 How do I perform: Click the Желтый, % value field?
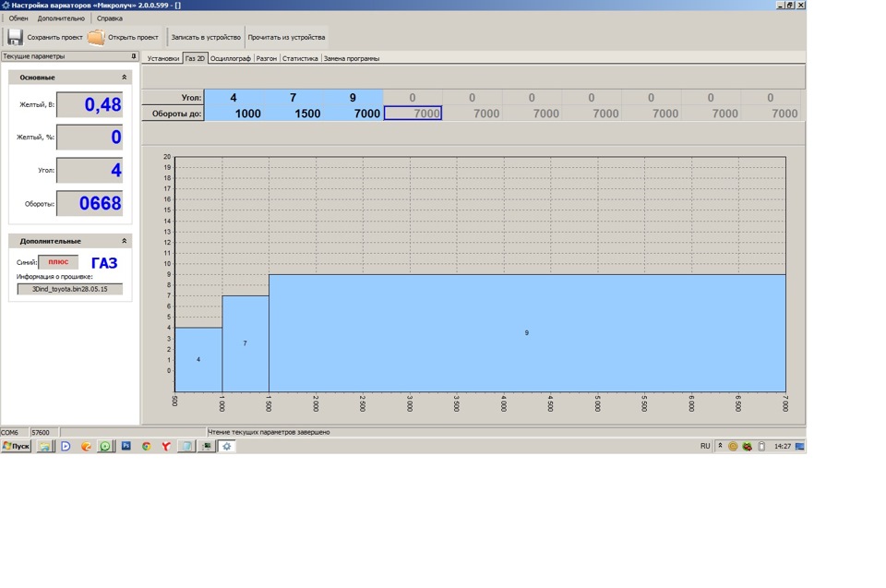[x=90, y=137]
